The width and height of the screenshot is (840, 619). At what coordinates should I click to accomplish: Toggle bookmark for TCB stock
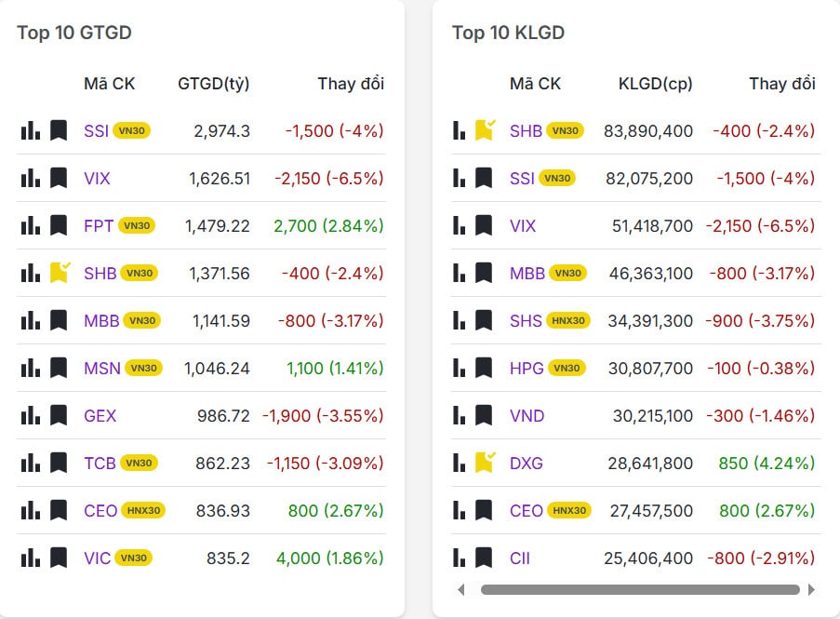click(59, 463)
